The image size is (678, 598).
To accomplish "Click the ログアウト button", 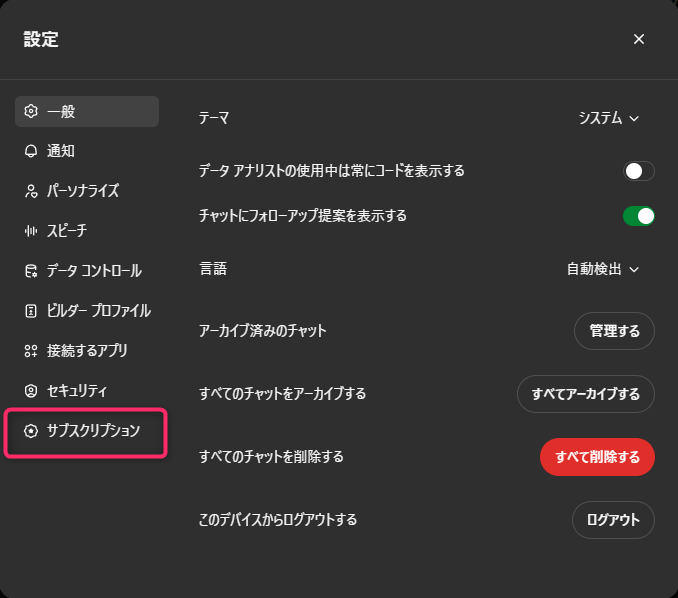I will [x=613, y=520].
